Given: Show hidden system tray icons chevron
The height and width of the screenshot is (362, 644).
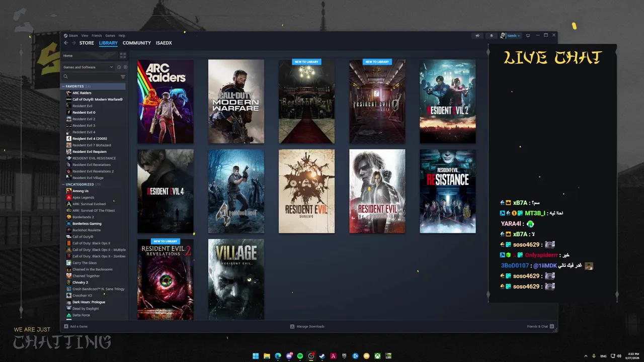Looking at the screenshot, I should click(x=586, y=356).
